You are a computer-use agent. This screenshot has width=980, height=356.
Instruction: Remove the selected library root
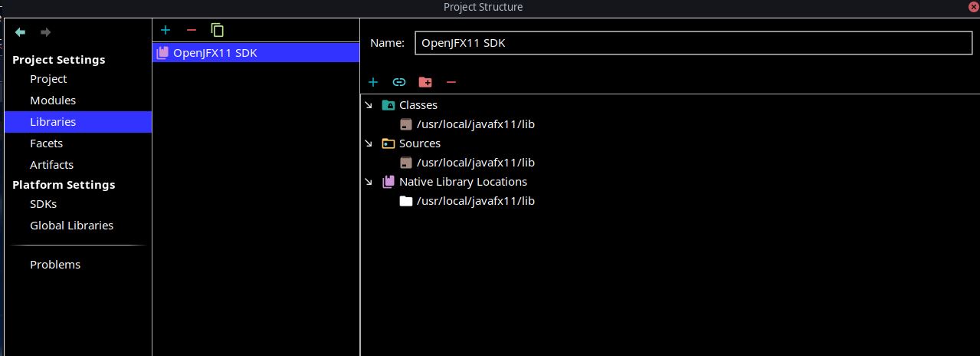pyautogui.click(x=451, y=82)
